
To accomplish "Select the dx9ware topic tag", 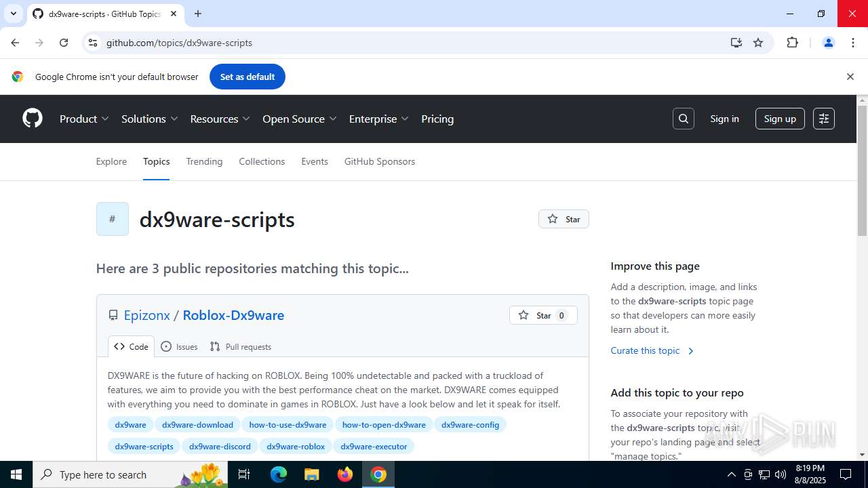I will pos(130,425).
